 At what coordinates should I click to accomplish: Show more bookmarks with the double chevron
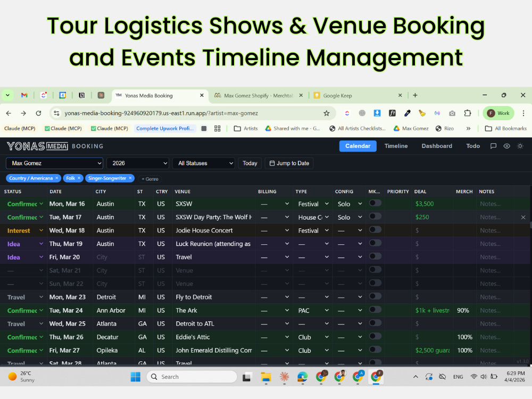(x=468, y=129)
